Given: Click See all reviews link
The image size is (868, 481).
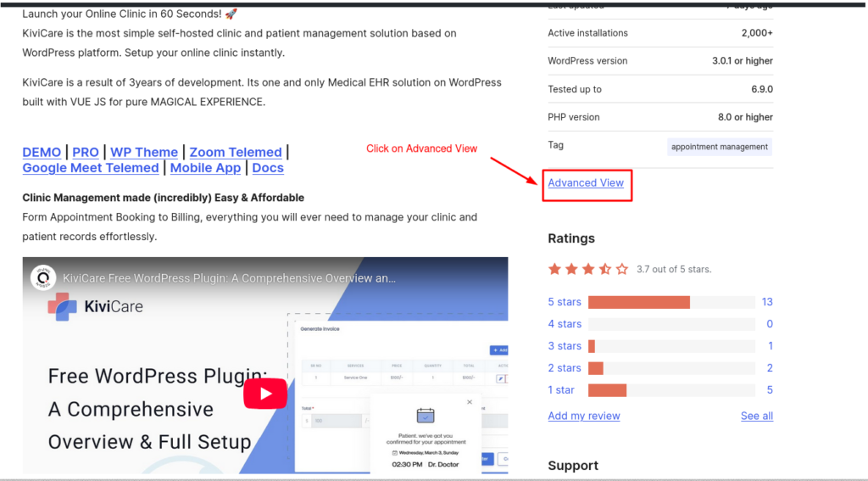Looking at the screenshot, I should (756, 416).
